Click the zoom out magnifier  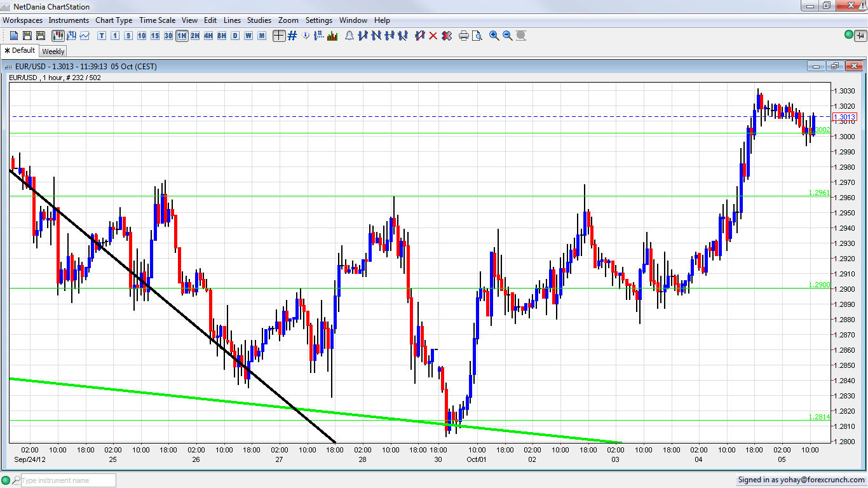pyautogui.click(x=508, y=36)
